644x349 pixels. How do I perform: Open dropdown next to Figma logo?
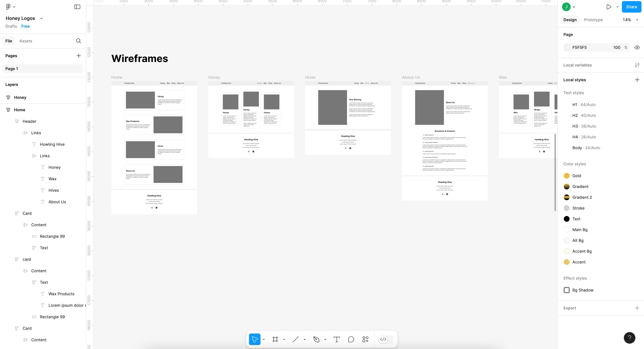click(14, 7)
